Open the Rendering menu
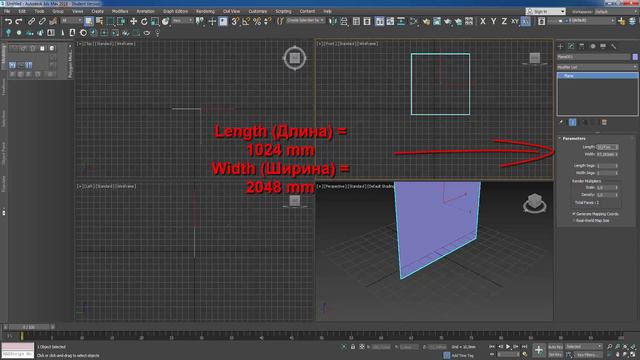 point(205,11)
